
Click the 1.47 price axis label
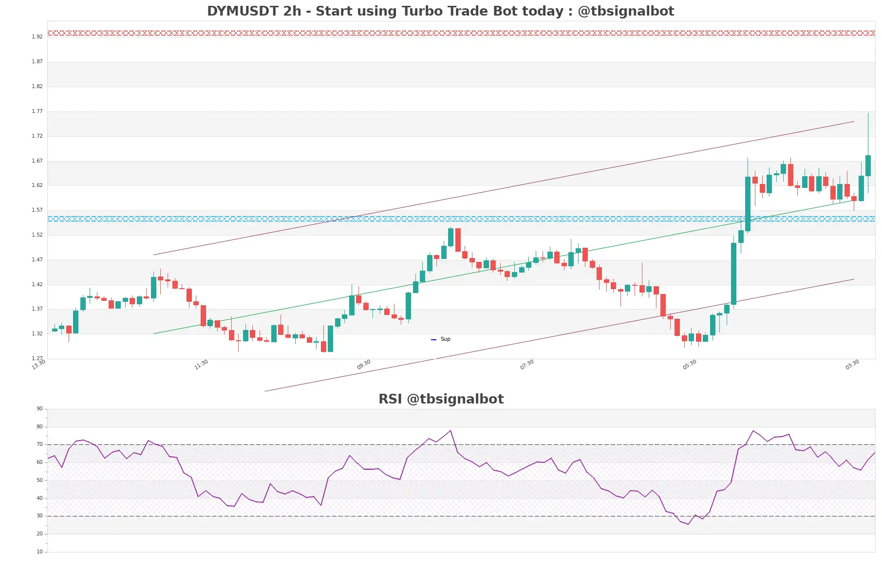click(x=37, y=260)
